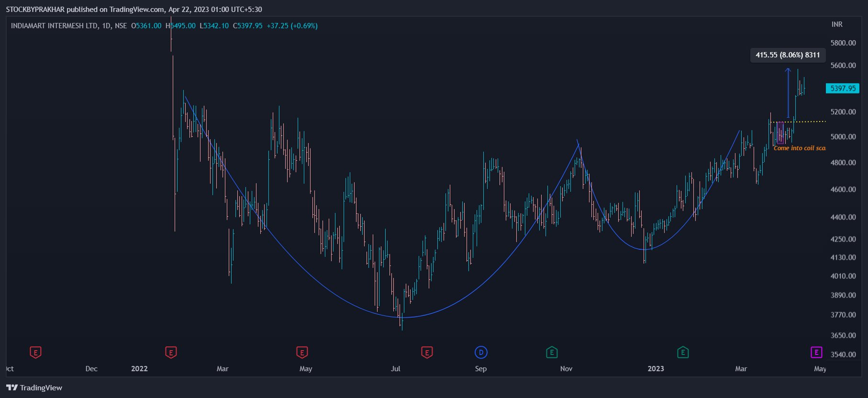The width and height of the screenshot is (868, 398).
Task: Select the 3770.00 price axis label
Action: [843, 315]
